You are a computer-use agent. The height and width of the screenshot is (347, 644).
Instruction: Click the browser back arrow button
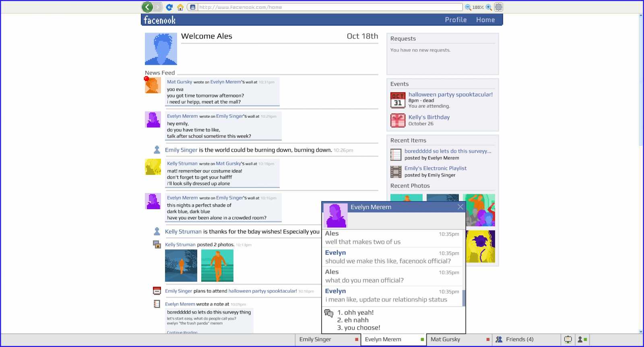coord(147,7)
